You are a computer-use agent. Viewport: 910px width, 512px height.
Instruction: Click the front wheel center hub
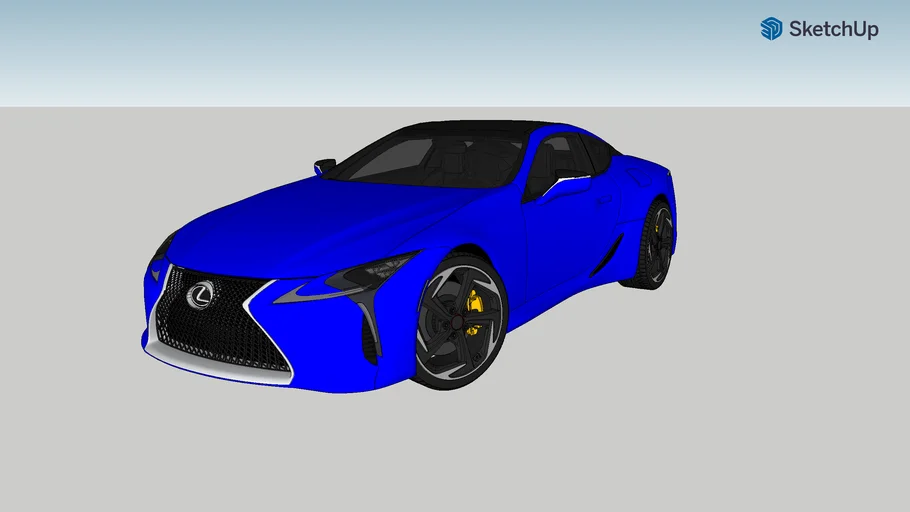click(456, 322)
